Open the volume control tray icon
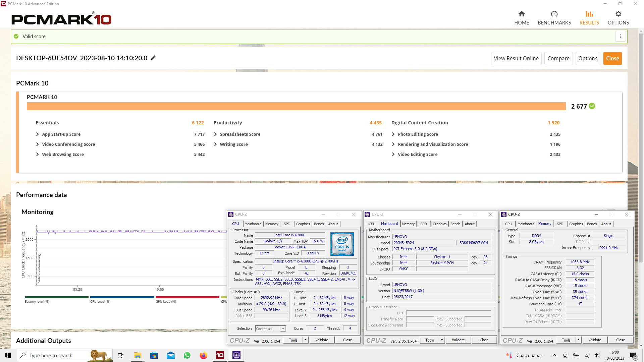This screenshot has height=362, width=644. click(597, 355)
